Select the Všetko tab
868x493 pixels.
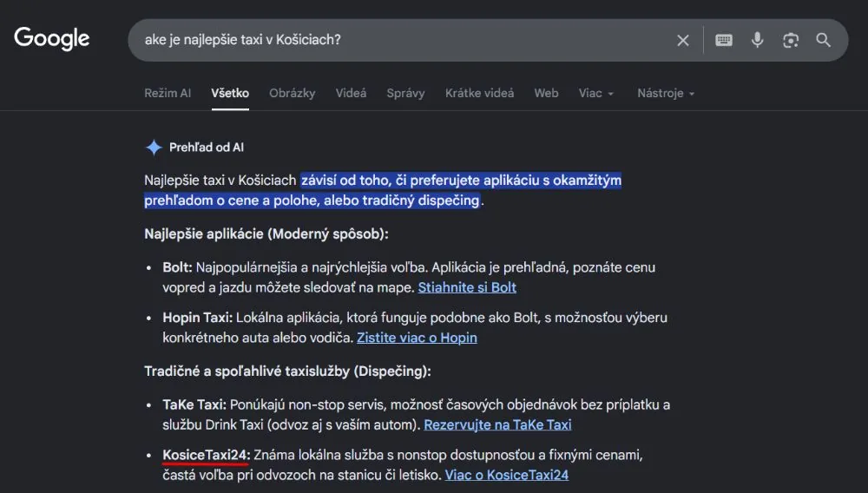(x=230, y=93)
